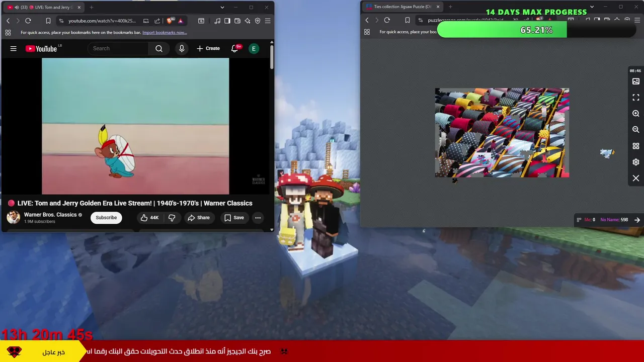The image size is (644, 362).
Task: Dislike the Tom and Jerry stream
Action: pos(172,218)
